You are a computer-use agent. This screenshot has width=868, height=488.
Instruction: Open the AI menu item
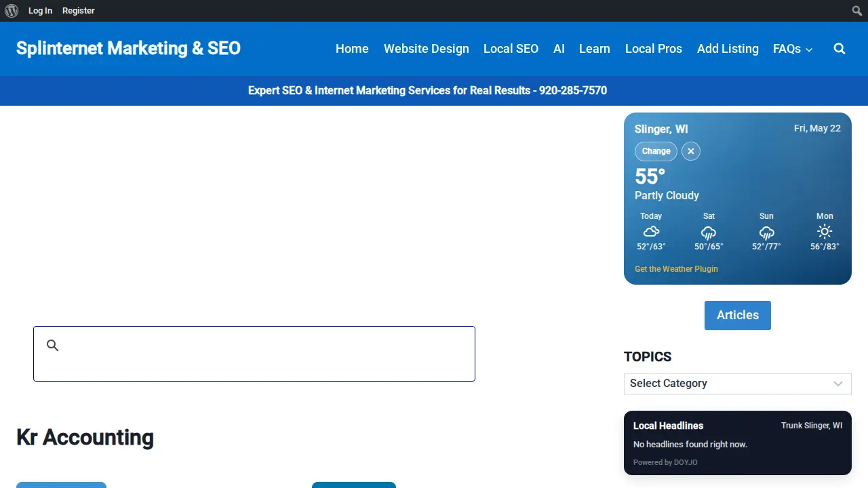[559, 49]
